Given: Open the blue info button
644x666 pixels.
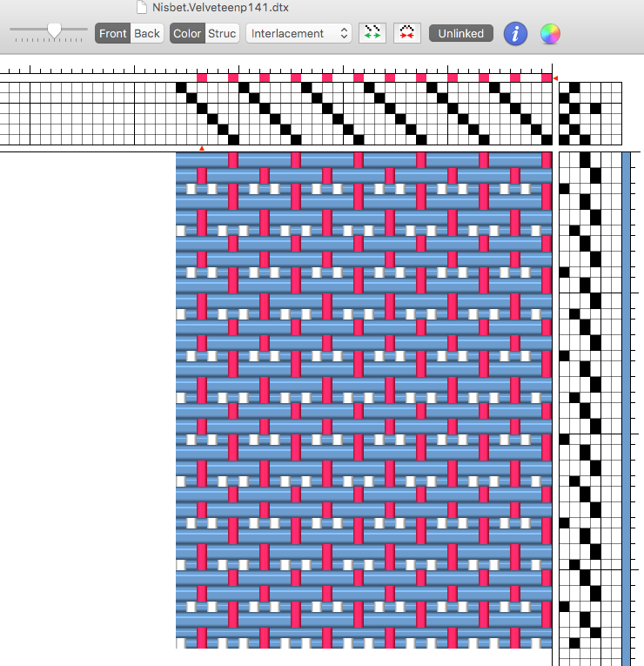Looking at the screenshot, I should tap(516, 34).
